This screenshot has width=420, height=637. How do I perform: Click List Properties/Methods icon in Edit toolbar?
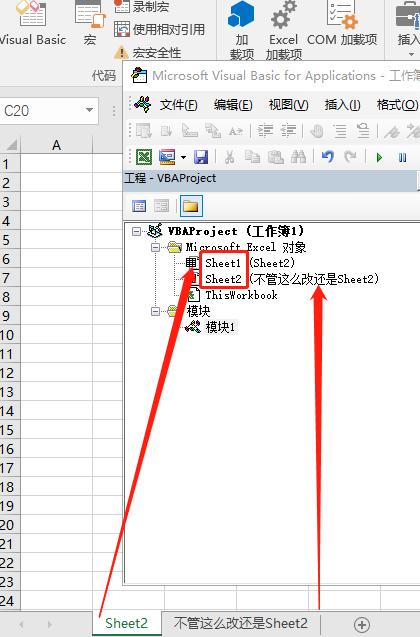point(144,131)
